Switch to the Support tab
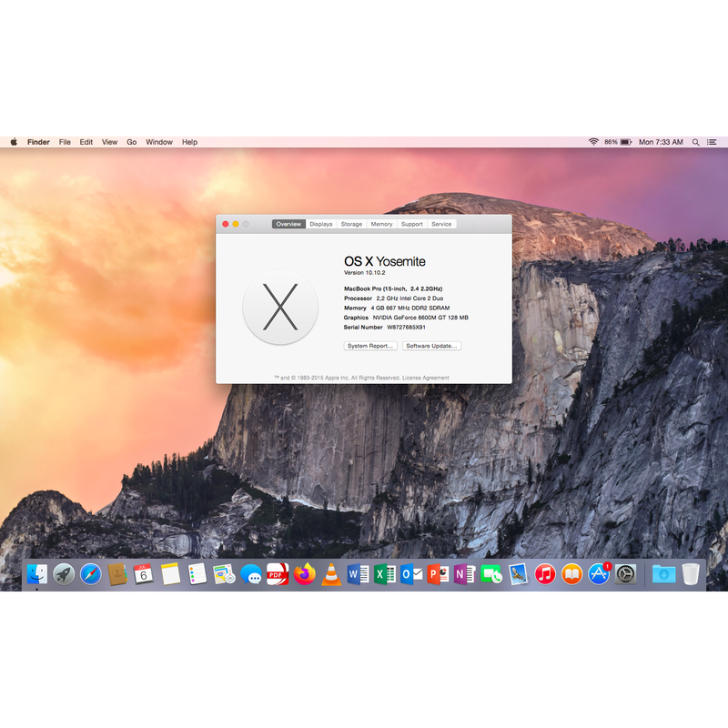The height and width of the screenshot is (728, 728). (x=412, y=224)
